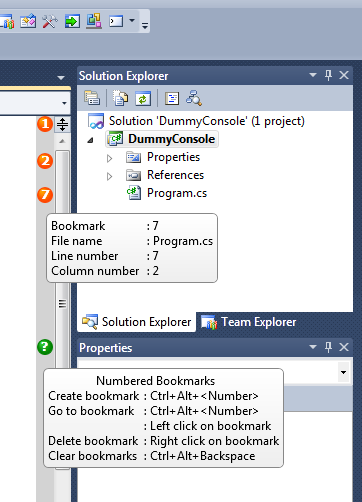The height and width of the screenshot is (502, 362).
Task: Open Properties panel window position dropdown
Action: 313,347
